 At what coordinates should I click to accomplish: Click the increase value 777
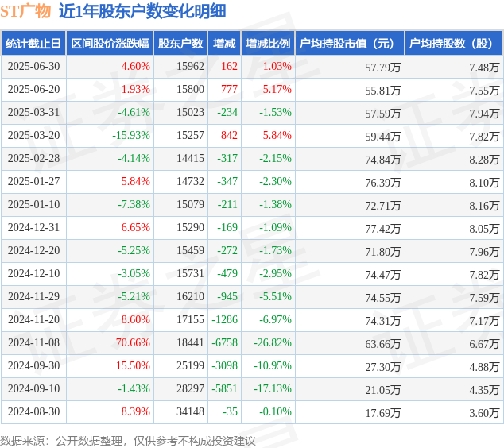coord(229,89)
